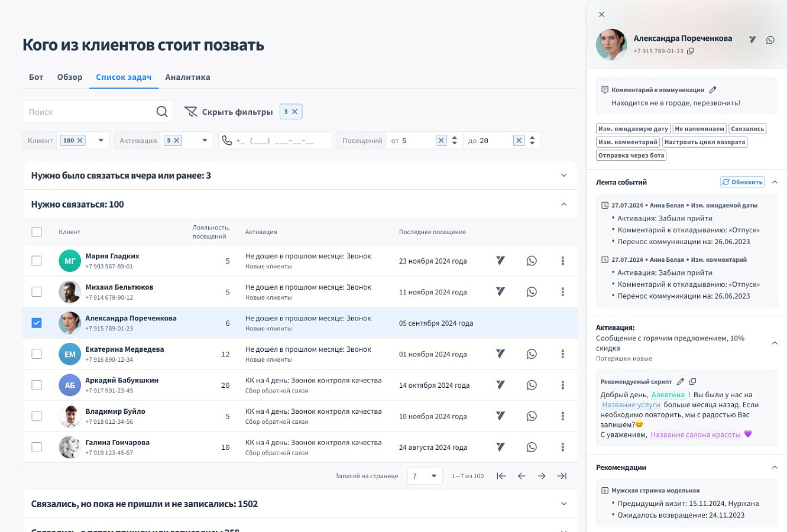Close the client side panel

[601, 14]
